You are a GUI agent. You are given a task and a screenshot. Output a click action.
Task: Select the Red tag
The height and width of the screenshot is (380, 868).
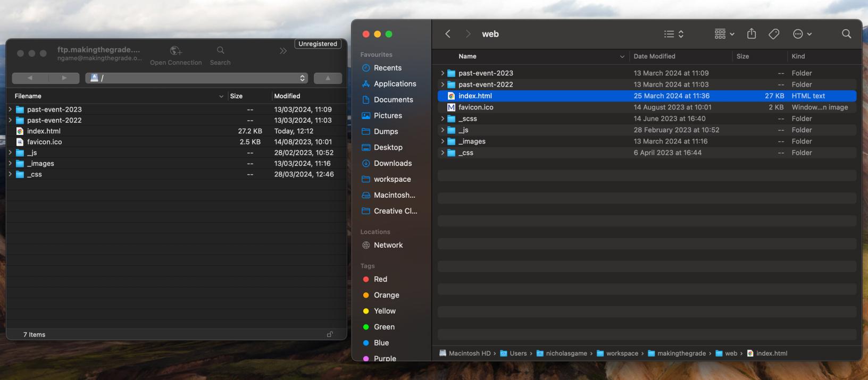pyautogui.click(x=380, y=280)
